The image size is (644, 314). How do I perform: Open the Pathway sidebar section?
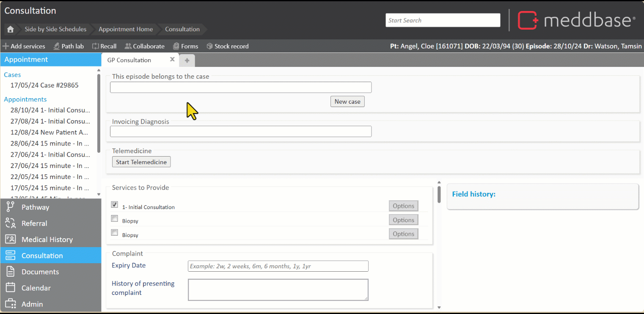[x=36, y=207]
